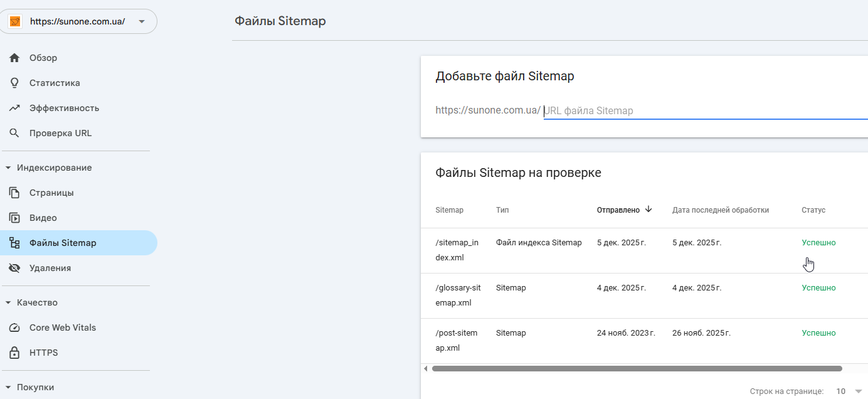
Task: Select Файлы Sitemap in the sidebar
Action: 63,243
